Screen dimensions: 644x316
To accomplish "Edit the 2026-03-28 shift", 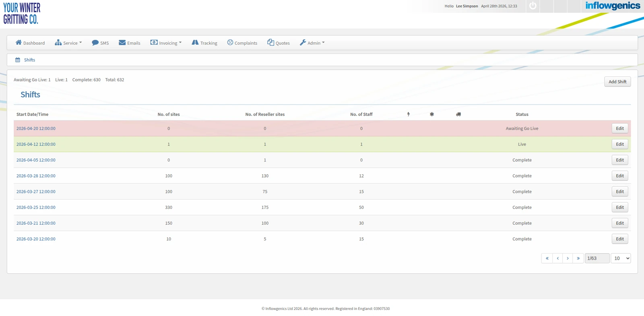I will click(x=620, y=176).
